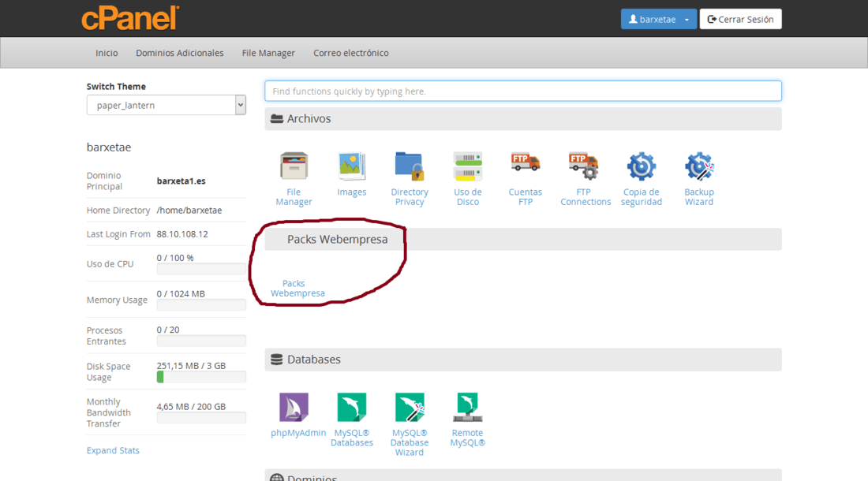Screen dimensions: 868x481
Task: Collapse the Databases section header
Action: 522,360
